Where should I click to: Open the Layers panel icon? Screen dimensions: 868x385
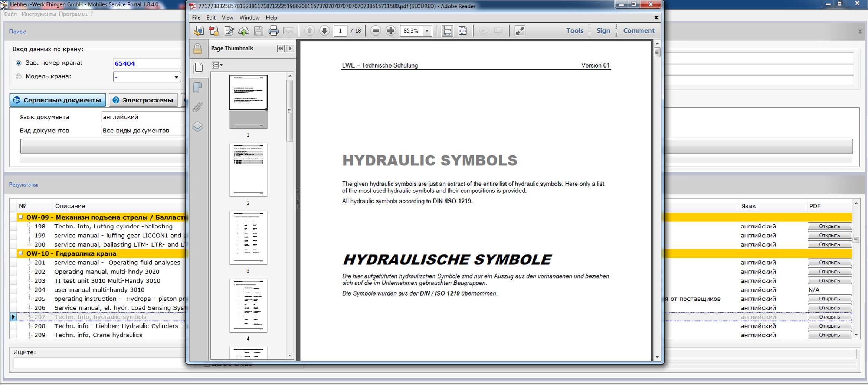click(x=197, y=127)
